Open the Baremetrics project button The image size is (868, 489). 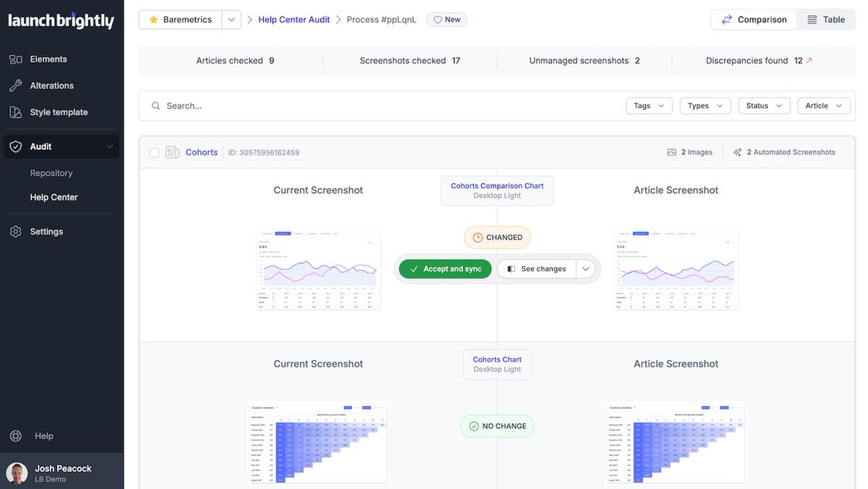(x=180, y=20)
